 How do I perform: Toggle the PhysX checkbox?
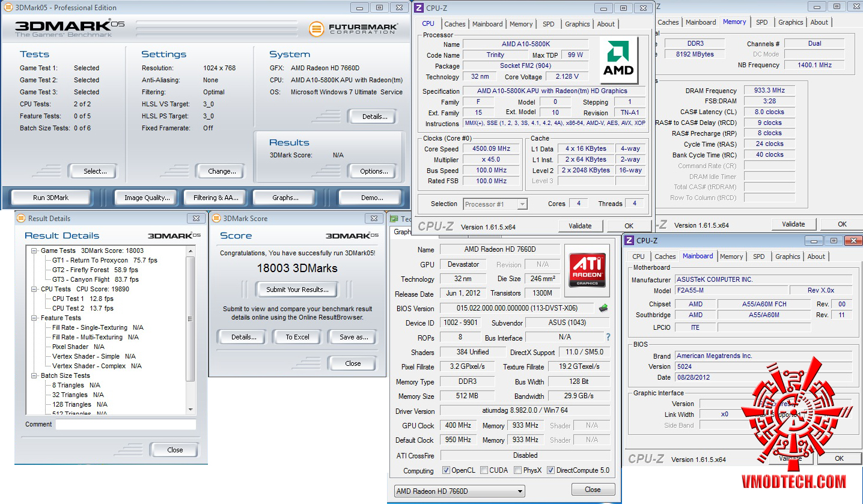(x=517, y=470)
